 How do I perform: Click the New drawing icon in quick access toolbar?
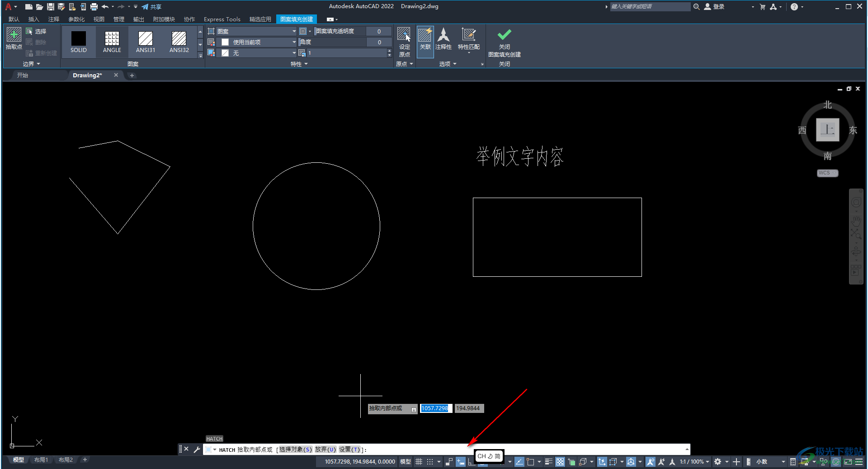28,7
